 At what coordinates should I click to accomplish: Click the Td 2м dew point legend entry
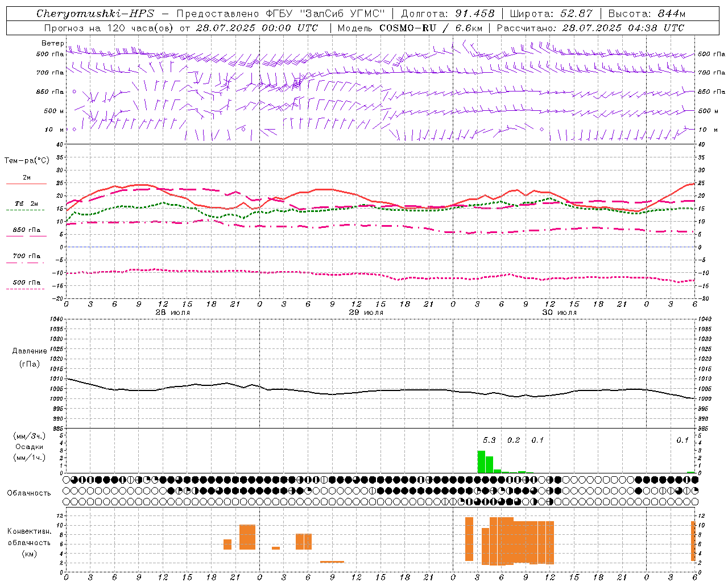[27, 203]
